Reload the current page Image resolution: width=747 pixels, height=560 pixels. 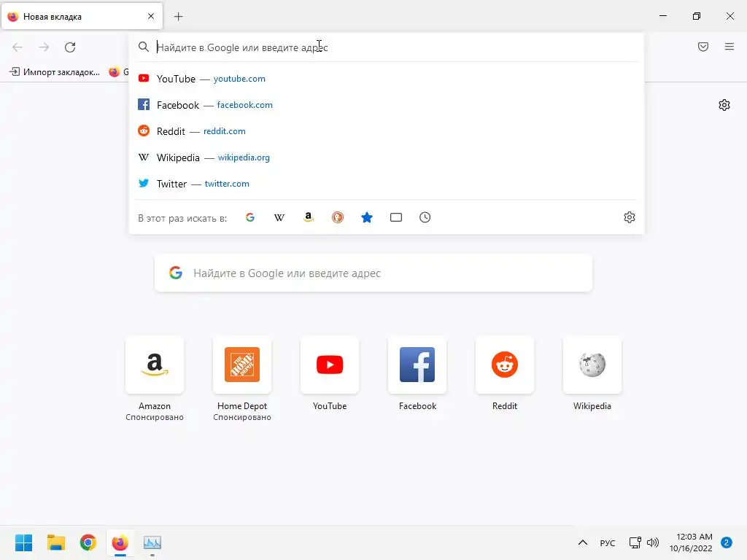70,47
